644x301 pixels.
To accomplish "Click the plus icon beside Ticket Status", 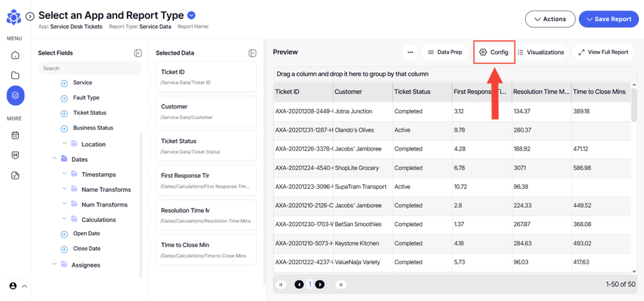I will coord(64,113).
